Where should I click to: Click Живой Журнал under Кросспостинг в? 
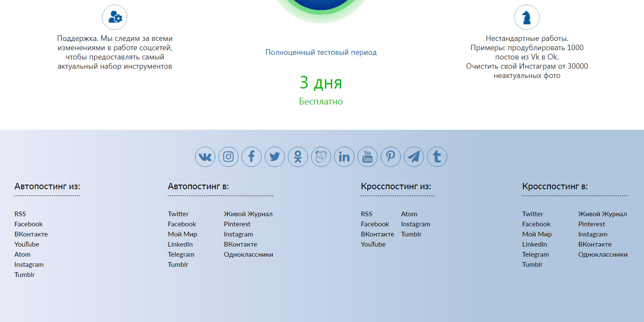(603, 214)
